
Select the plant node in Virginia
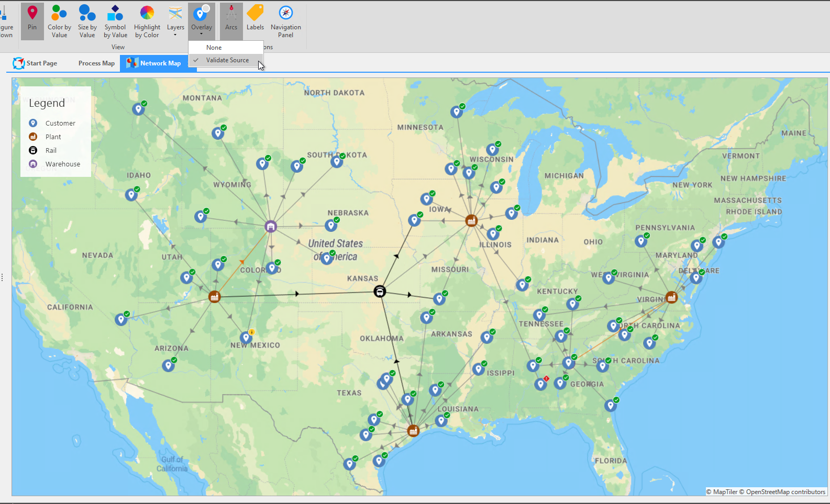(671, 297)
